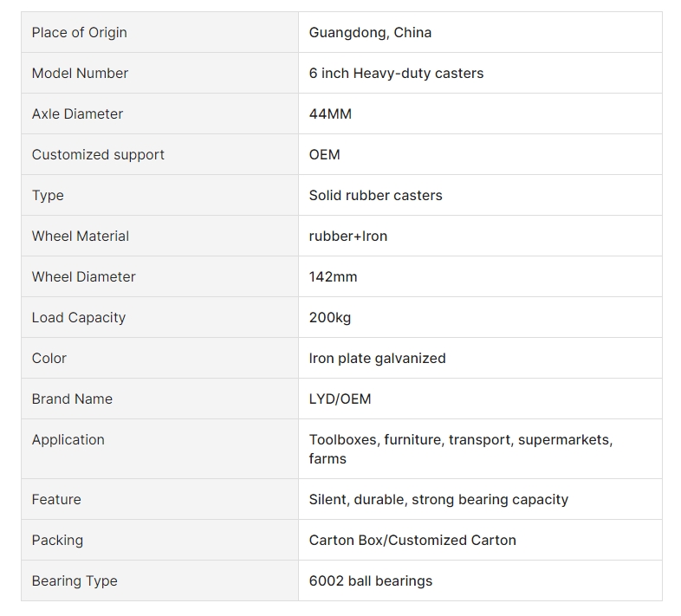
Task: Click the Application row value text
Action: (x=461, y=449)
